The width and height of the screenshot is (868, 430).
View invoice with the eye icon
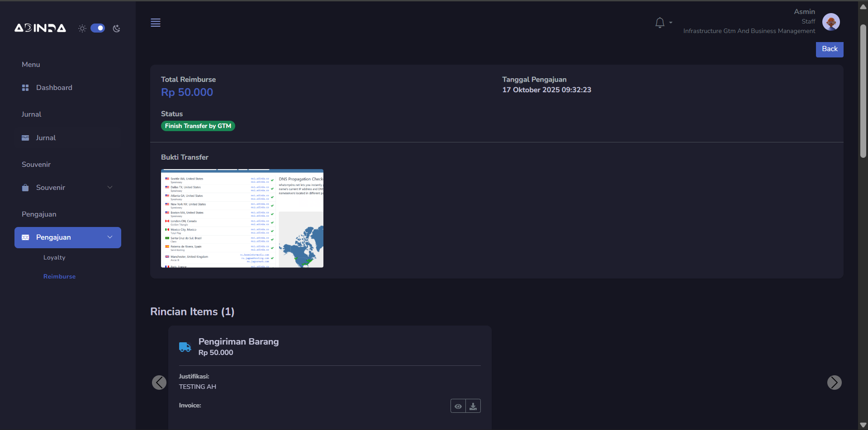458,406
